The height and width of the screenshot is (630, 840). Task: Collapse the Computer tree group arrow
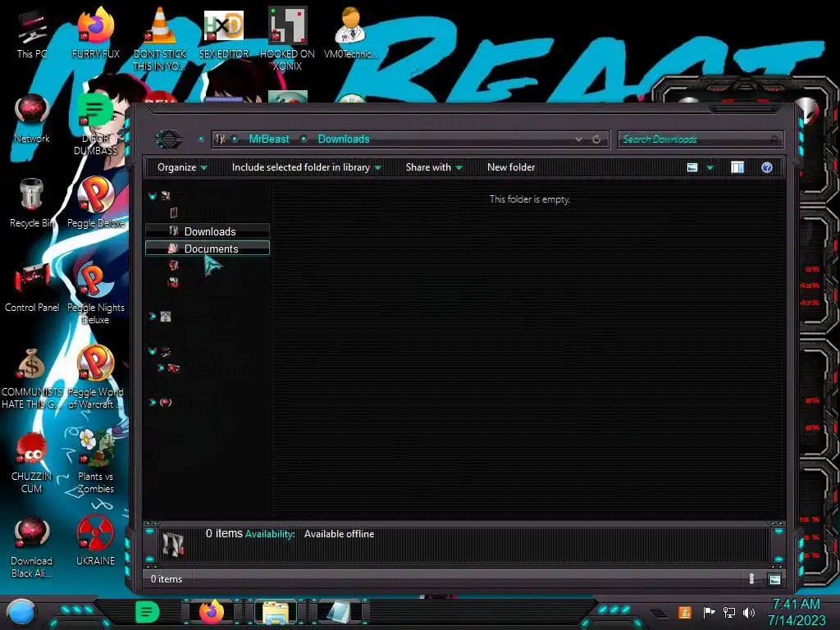153,351
